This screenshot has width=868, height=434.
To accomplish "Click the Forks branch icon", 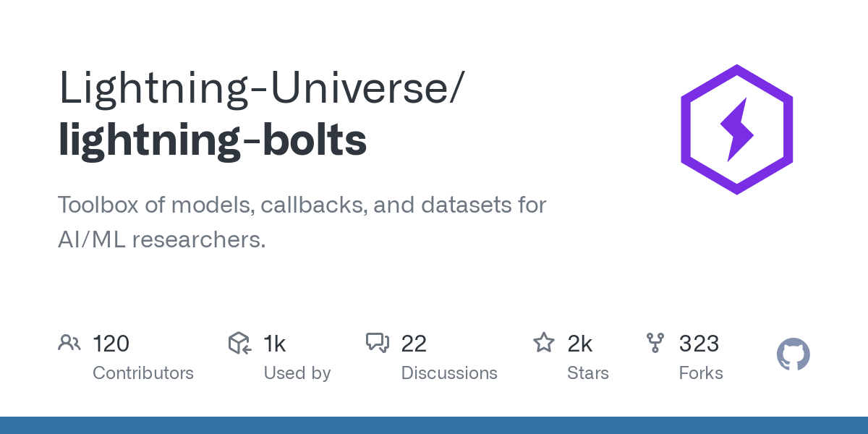I will coord(655,343).
